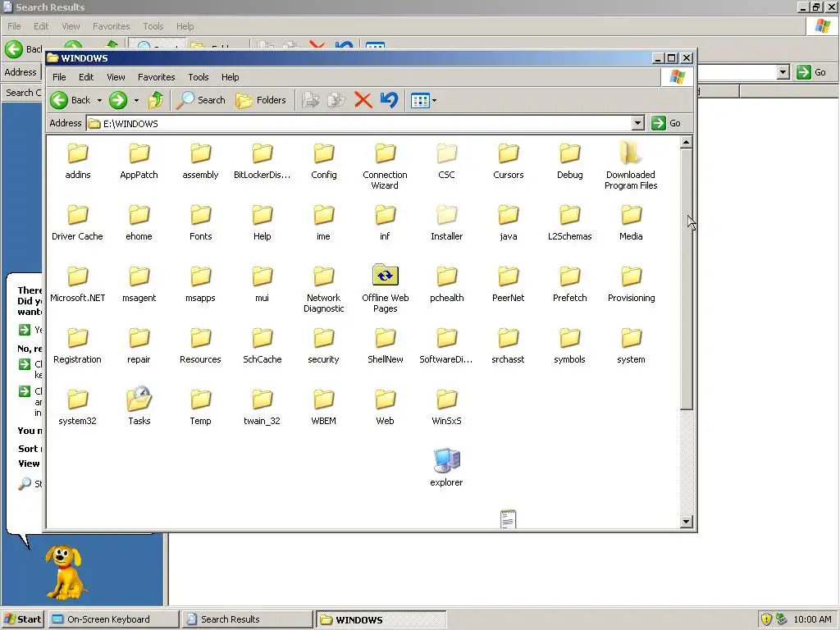The height and width of the screenshot is (630, 840).
Task: Click vertical scrollbar thumb in WINDOWS window
Action: pos(687,279)
